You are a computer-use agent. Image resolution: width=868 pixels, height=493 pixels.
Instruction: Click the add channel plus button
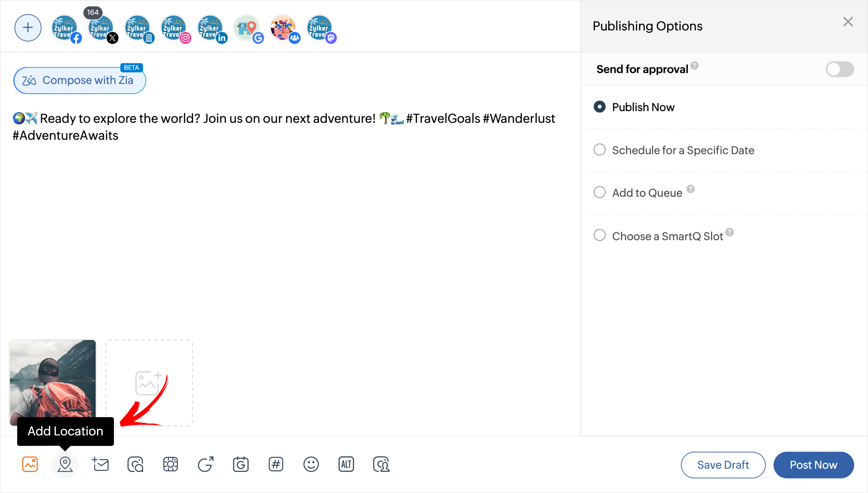[x=28, y=28]
